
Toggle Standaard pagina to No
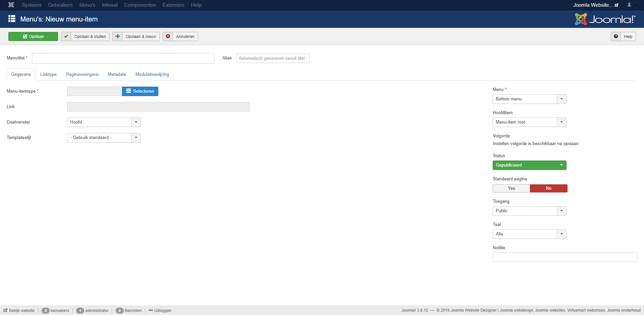point(549,188)
